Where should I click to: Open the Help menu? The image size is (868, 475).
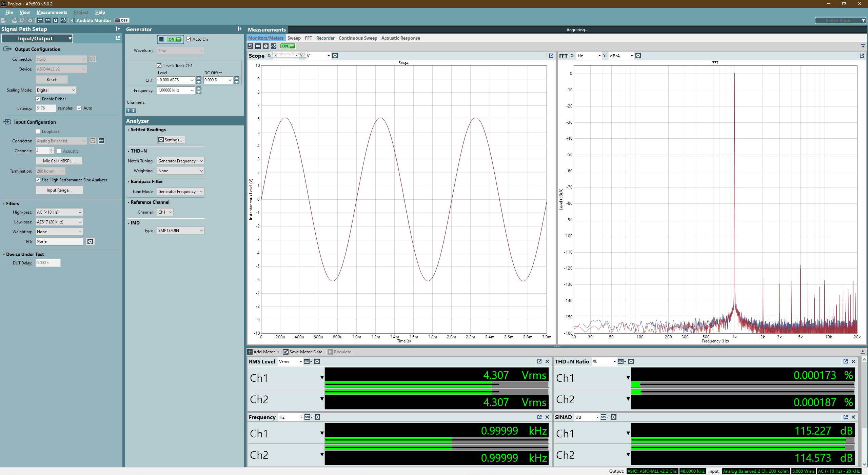coord(100,12)
